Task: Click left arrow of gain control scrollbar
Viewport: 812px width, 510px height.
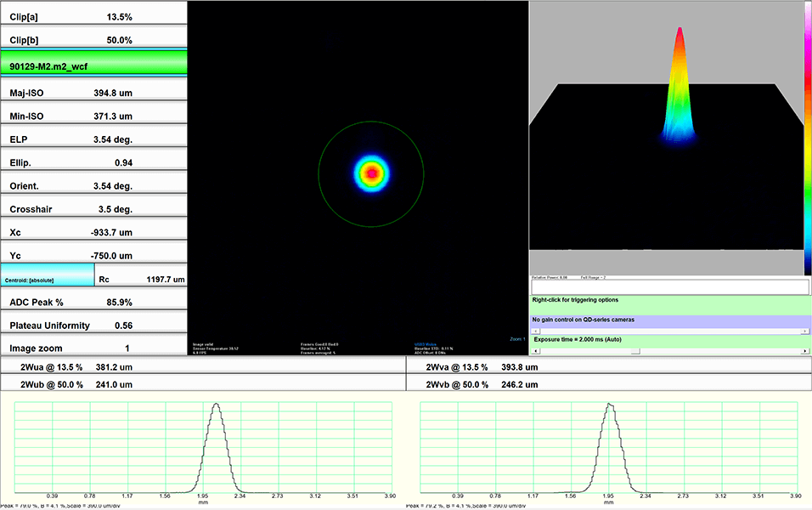Action: pos(535,330)
